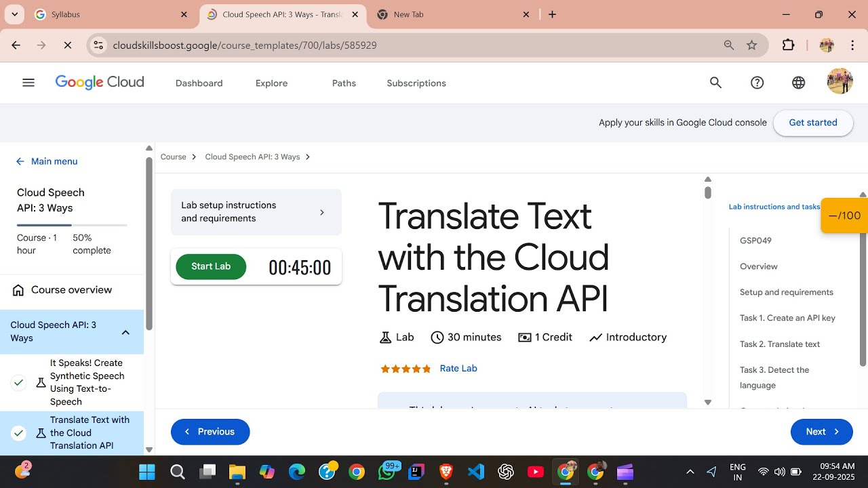The width and height of the screenshot is (868, 488).
Task: Collapse the Cloud Speech API: 3 Ways section
Action: tap(125, 332)
